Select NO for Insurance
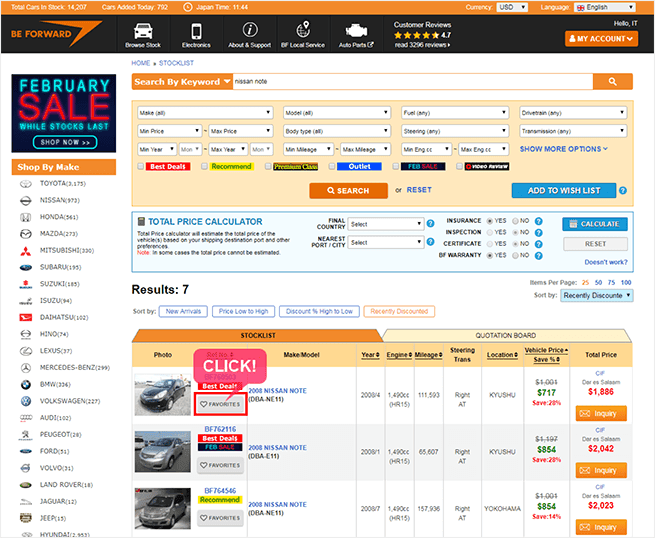Viewport: 655px width, 538px height. click(515, 221)
